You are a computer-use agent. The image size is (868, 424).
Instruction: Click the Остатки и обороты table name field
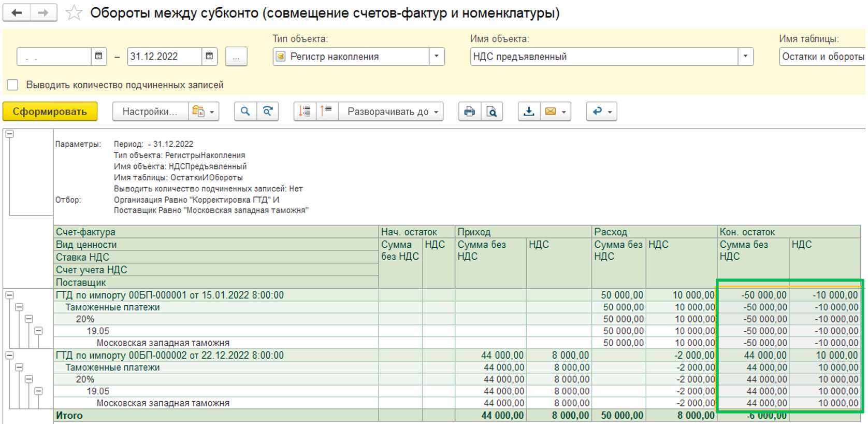(822, 56)
